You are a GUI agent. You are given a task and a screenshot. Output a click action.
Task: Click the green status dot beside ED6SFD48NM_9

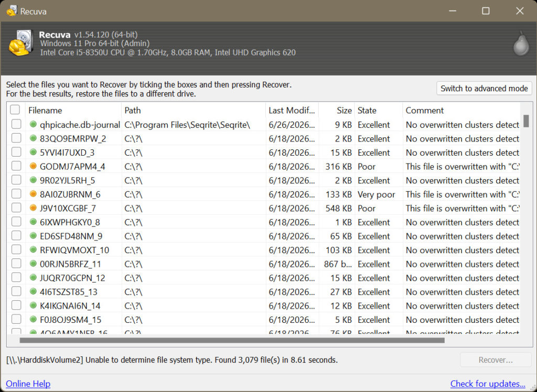pos(33,236)
